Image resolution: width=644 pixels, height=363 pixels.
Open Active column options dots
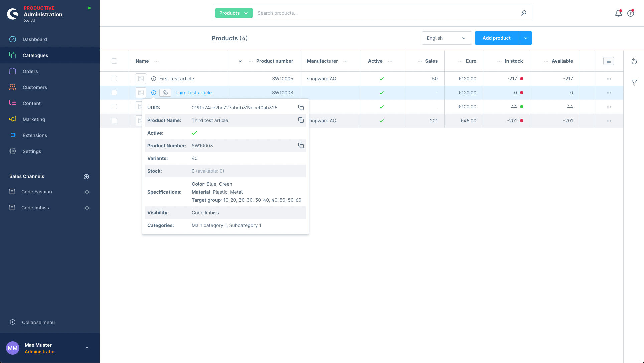click(390, 61)
